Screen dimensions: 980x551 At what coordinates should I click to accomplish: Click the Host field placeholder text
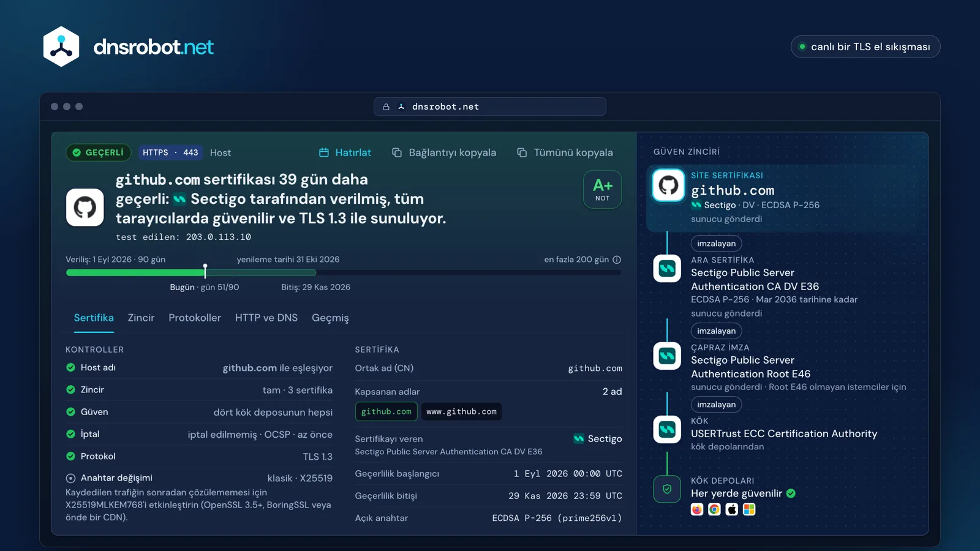click(x=221, y=152)
